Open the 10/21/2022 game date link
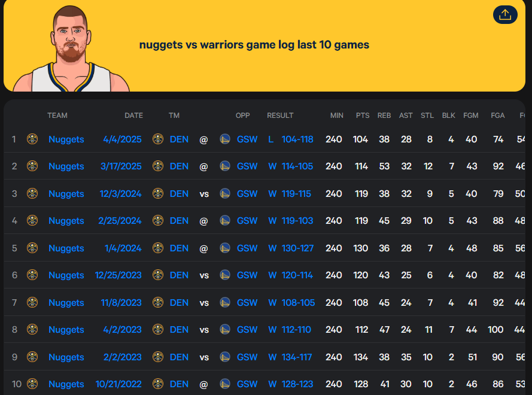 [118, 384]
